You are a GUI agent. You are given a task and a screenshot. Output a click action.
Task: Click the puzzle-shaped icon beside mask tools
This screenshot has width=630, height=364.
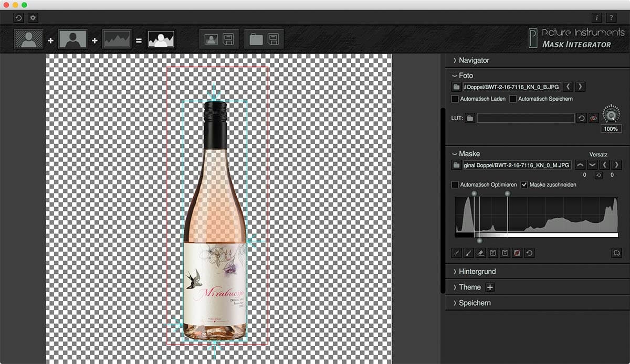pos(616,253)
